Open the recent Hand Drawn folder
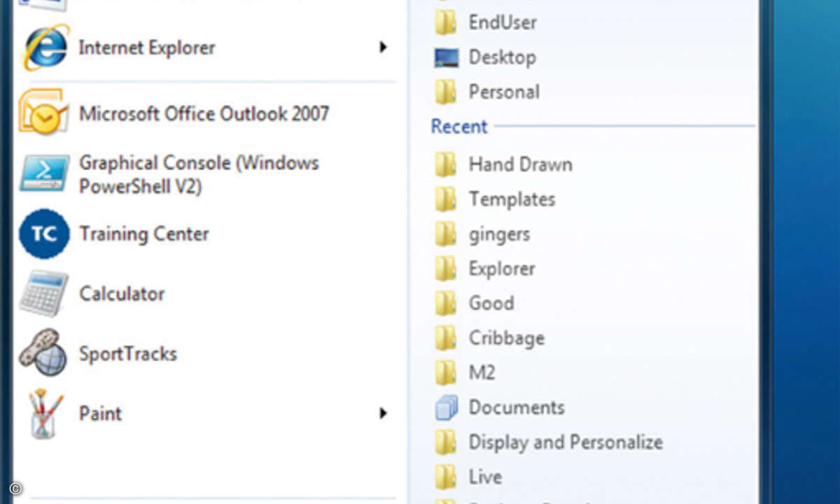 (x=520, y=164)
